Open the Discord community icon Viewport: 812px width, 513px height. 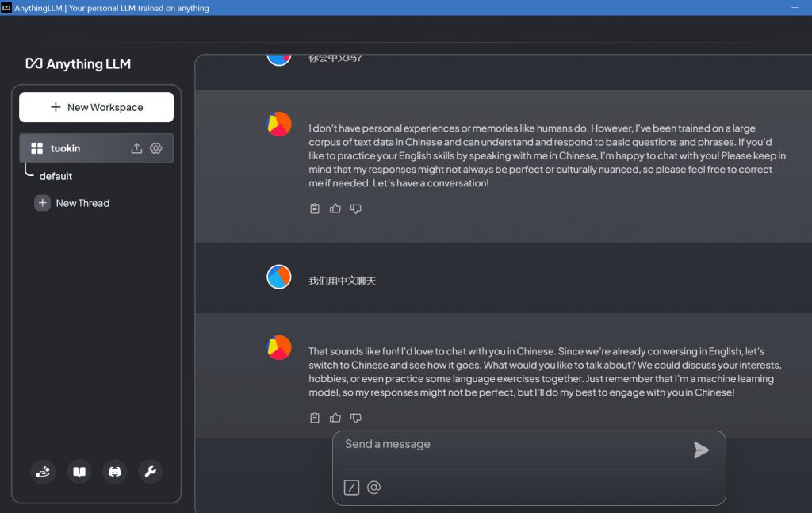pos(114,472)
